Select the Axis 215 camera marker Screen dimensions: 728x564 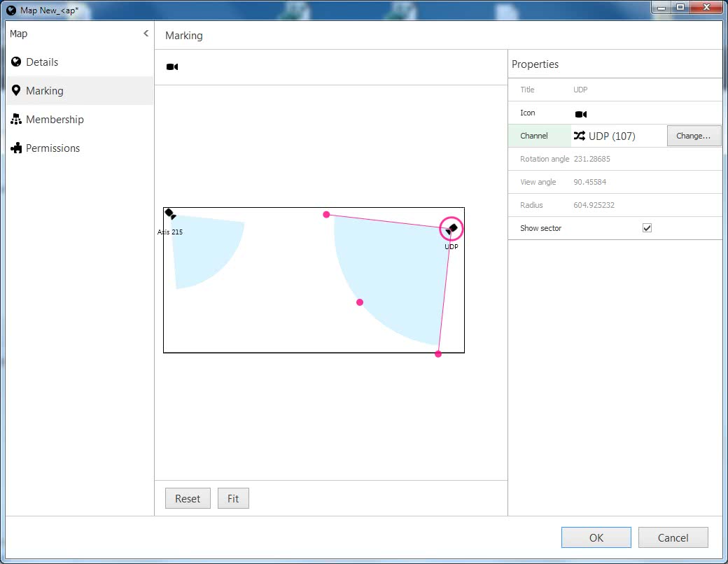click(170, 215)
